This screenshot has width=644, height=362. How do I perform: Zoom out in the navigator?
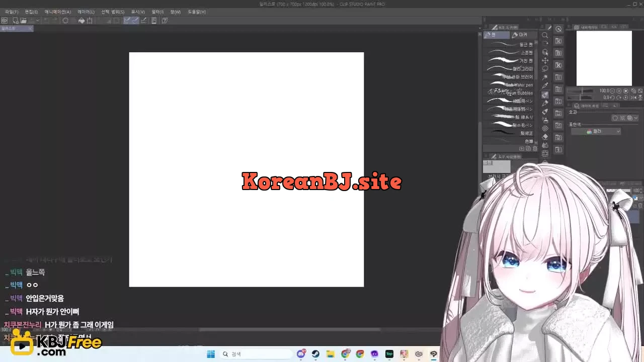[613, 91]
